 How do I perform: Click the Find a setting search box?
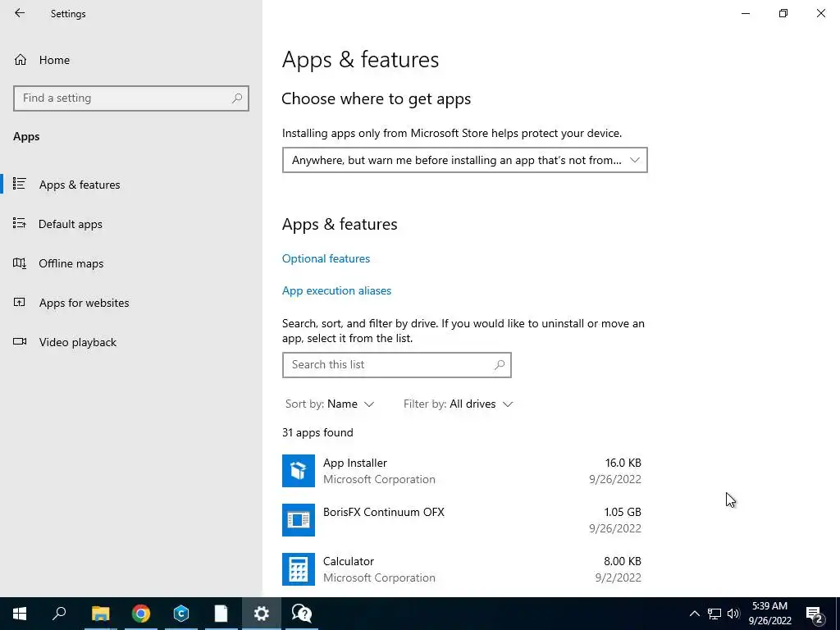(x=131, y=98)
